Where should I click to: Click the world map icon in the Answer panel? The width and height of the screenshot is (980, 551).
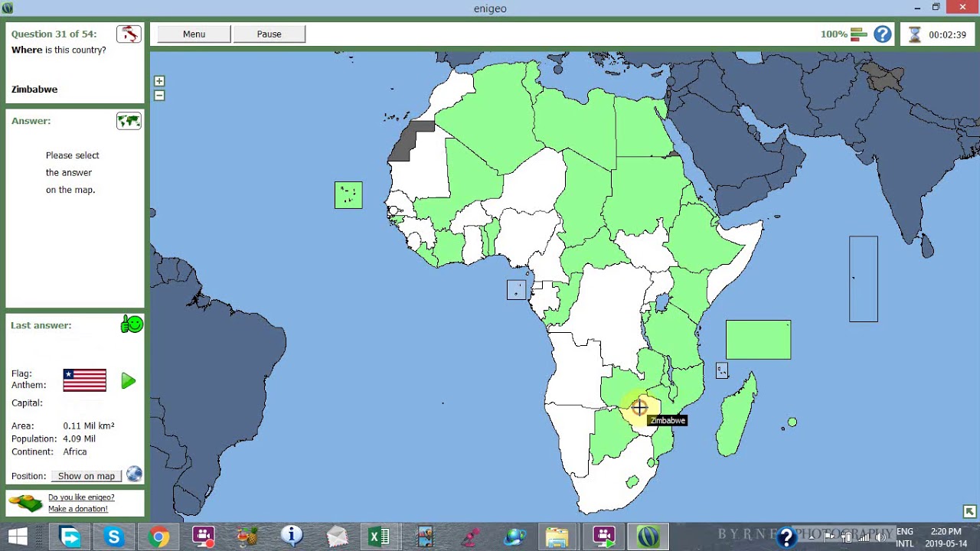129,121
